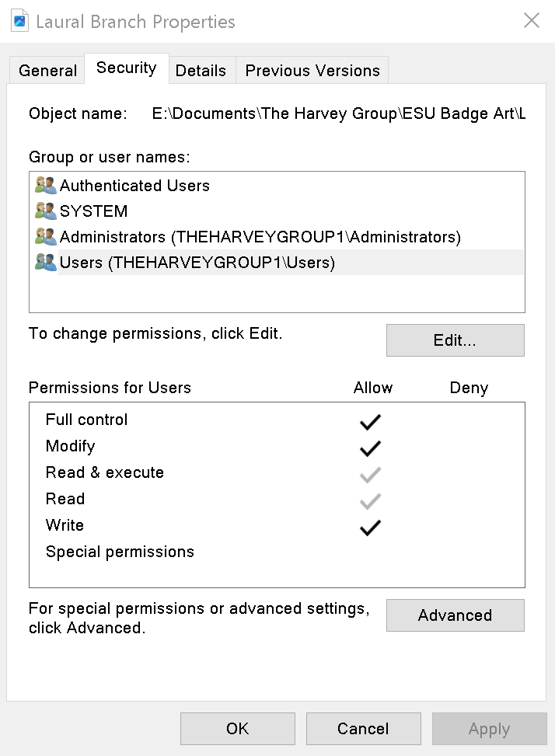
Task: Click the Edit button to change permissions
Action: (x=455, y=340)
